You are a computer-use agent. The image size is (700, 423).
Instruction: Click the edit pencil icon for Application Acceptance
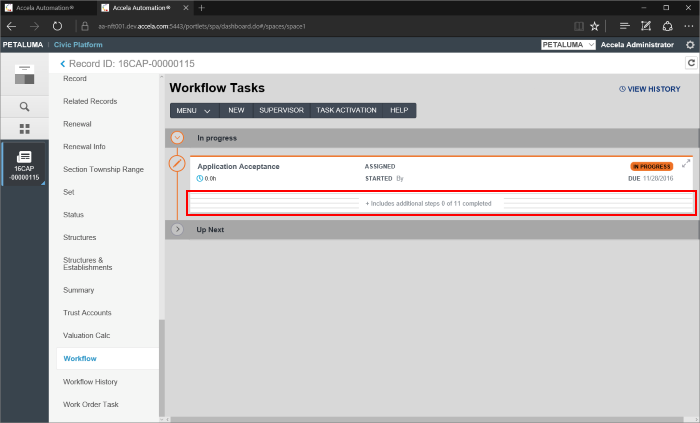(177, 162)
